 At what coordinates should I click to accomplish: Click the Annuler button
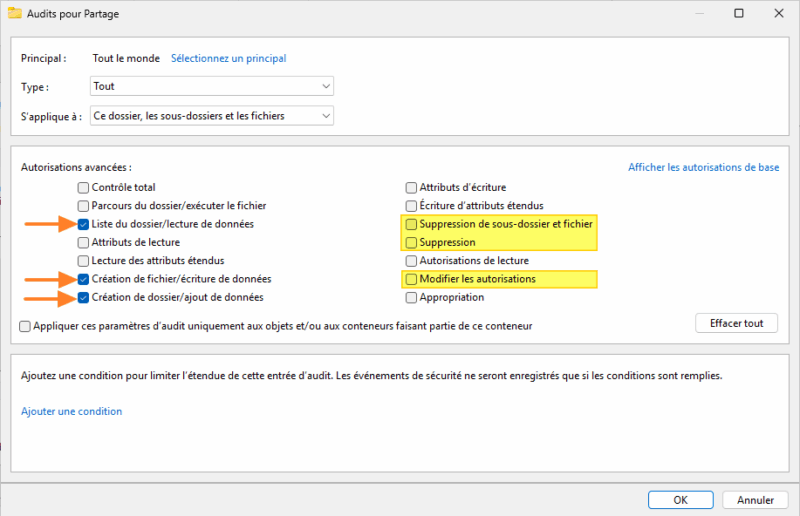click(x=755, y=499)
